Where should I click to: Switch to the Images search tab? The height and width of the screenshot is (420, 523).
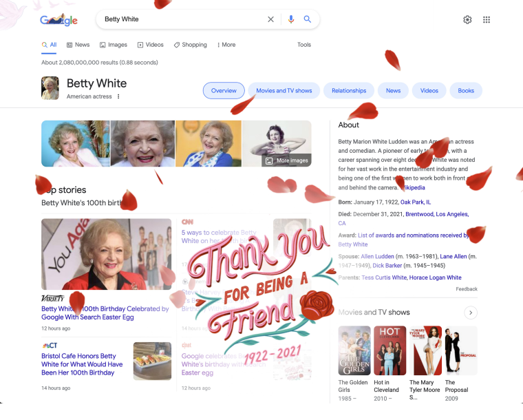click(x=114, y=45)
